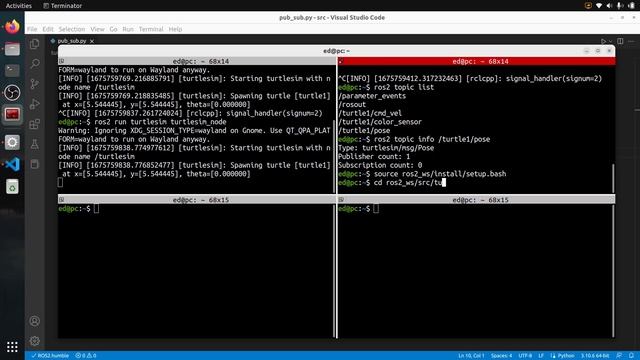The width and height of the screenshot is (640, 360).
Task: Open the screen recording indicator in top bar
Action: tap(588, 6)
